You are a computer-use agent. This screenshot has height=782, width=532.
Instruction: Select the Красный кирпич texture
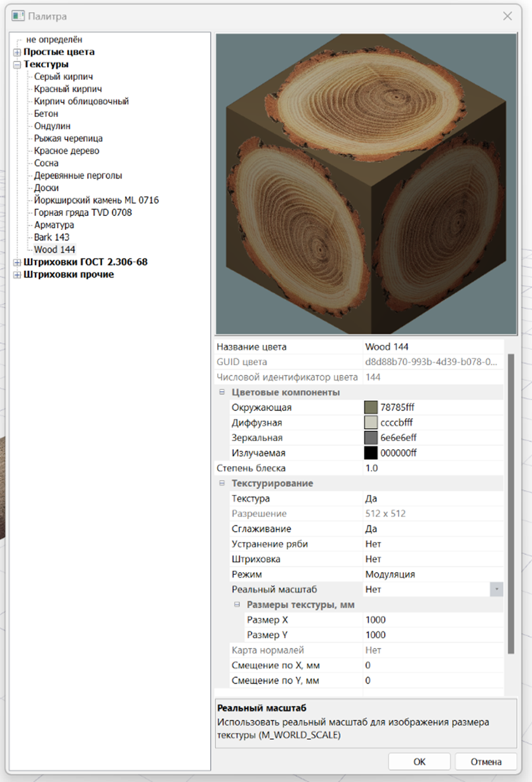68,89
